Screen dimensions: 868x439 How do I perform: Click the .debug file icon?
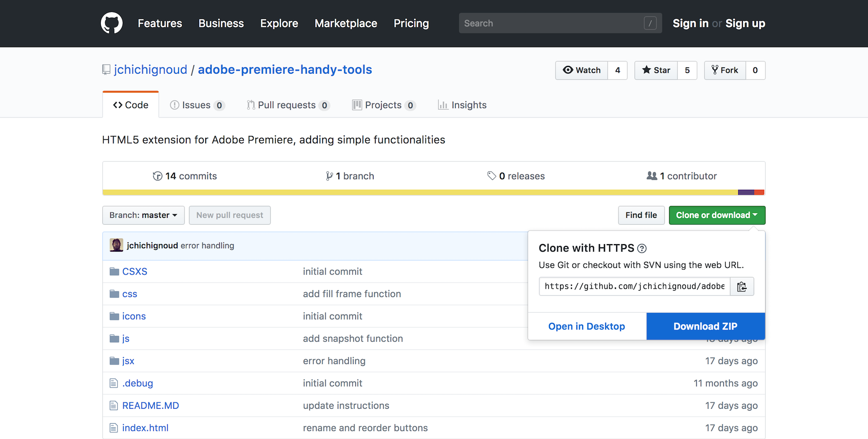tap(114, 383)
